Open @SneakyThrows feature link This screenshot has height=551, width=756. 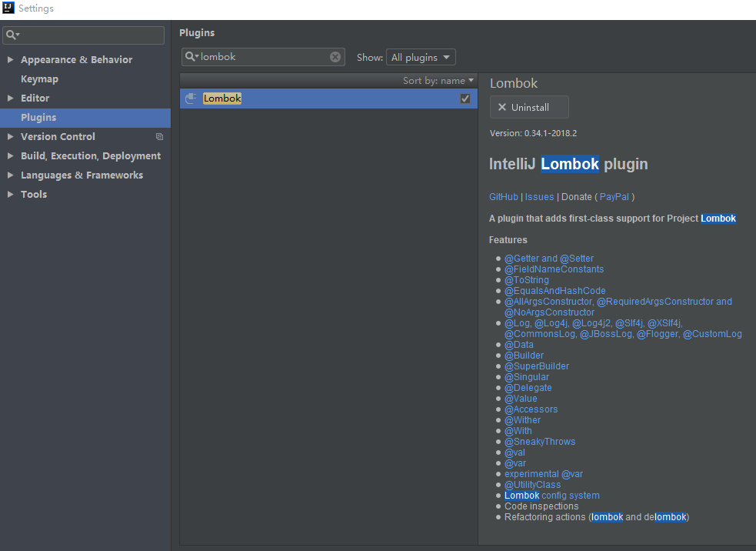point(540,442)
